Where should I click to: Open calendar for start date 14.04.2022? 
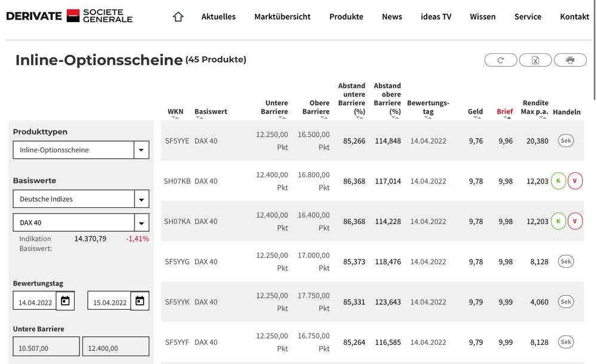click(x=65, y=301)
